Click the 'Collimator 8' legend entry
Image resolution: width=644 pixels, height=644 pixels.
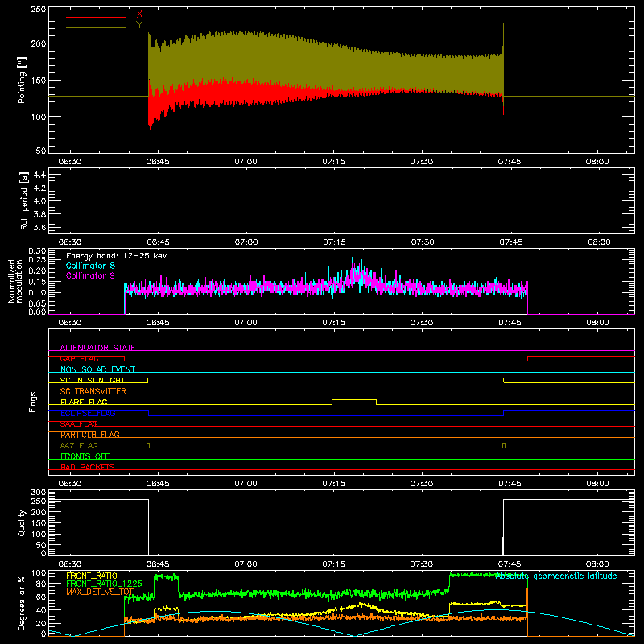tap(90, 266)
